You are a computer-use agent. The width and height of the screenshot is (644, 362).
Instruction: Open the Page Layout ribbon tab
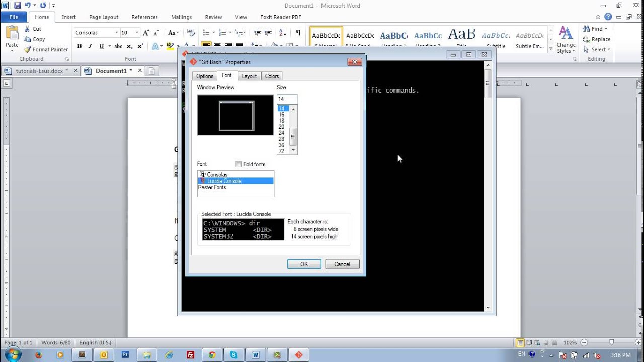click(x=104, y=17)
